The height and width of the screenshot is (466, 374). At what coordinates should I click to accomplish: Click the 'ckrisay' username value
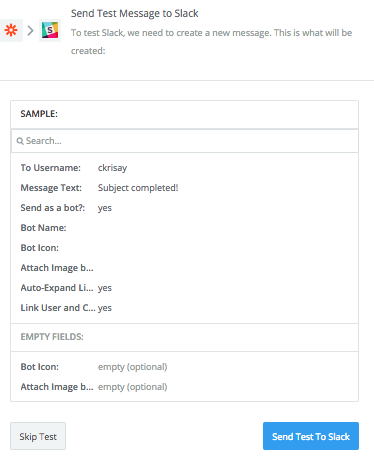point(112,168)
